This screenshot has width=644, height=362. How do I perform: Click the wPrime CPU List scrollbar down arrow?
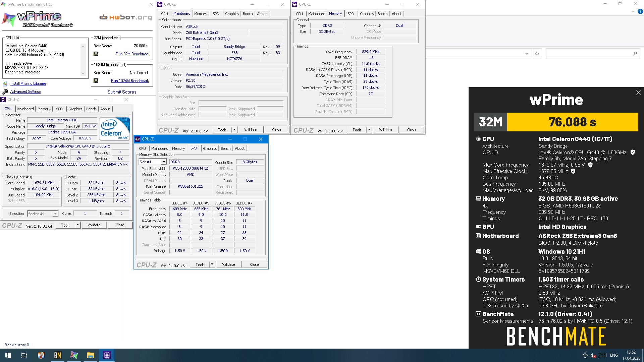83,74
